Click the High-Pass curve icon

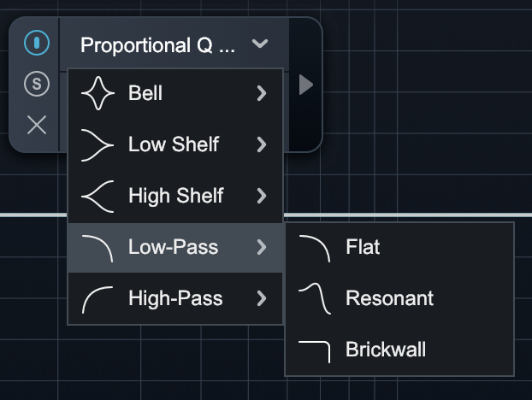(x=97, y=299)
